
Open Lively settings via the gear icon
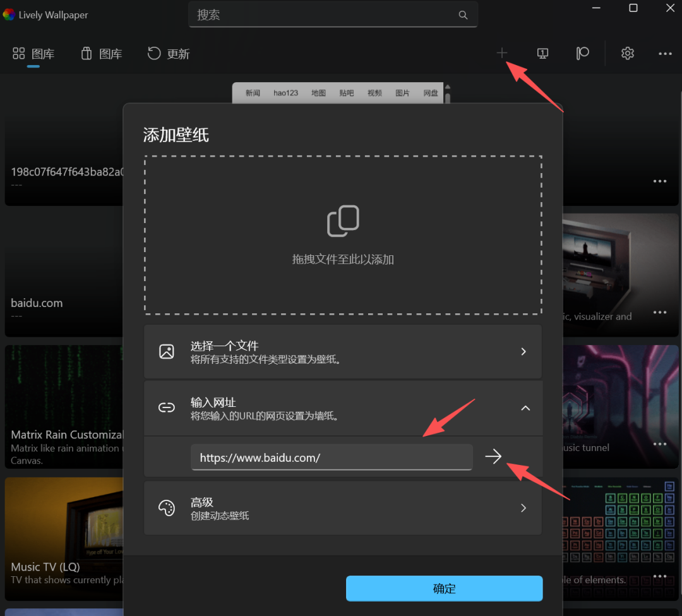pyautogui.click(x=627, y=53)
